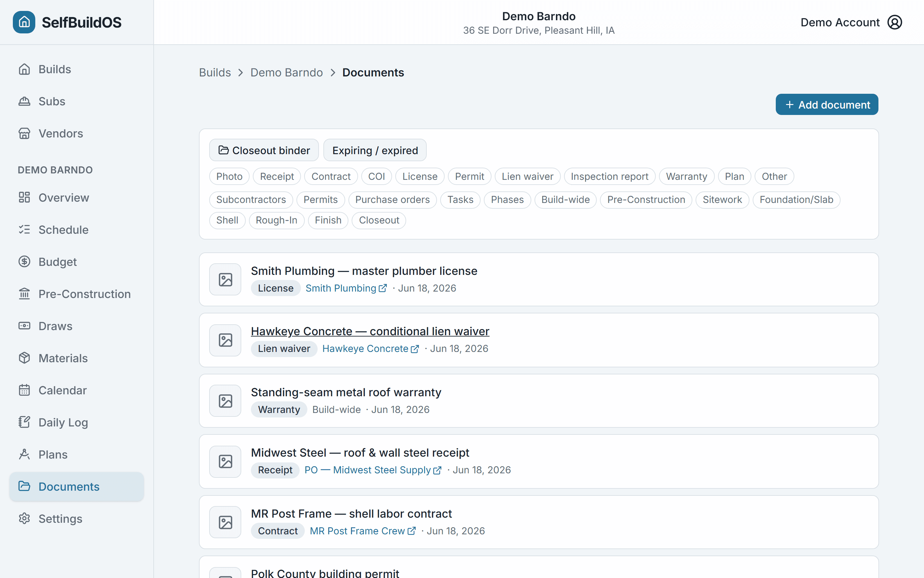Image resolution: width=924 pixels, height=578 pixels.
Task: Select the Plan filter chip
Action: pyautogui.click(x=735, y=176)
